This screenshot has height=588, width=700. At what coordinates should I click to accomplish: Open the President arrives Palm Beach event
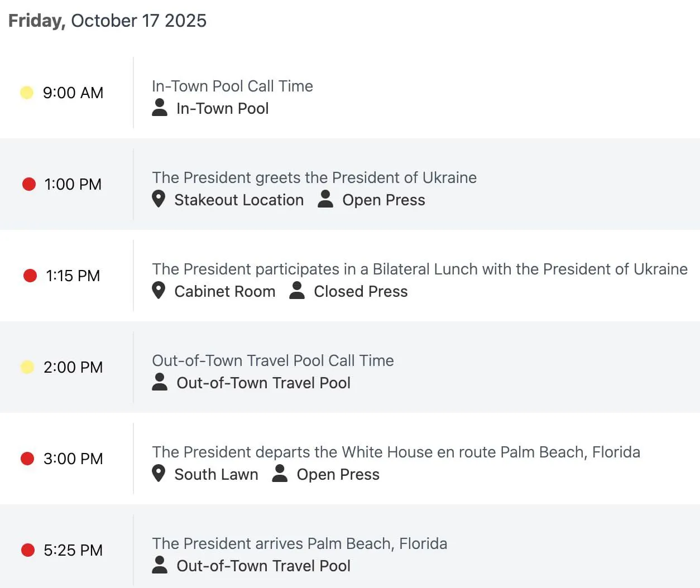[299, 543]
